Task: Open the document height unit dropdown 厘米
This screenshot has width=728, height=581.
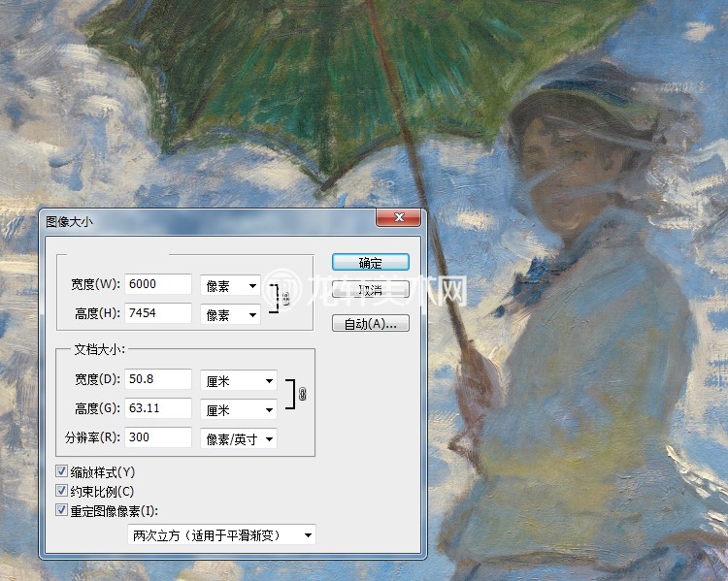Action: tap(239, 410)
